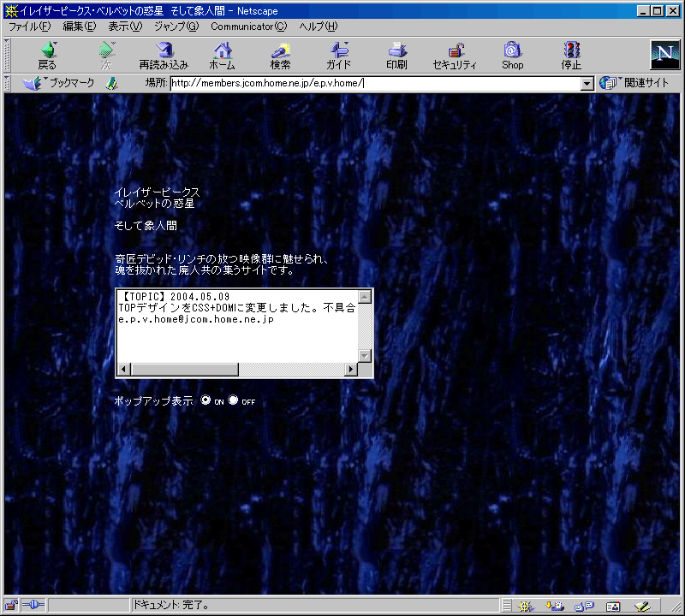Open the 編集(E) menu
The width and height of the screenshot is (685, 616).
coord(79,27)
